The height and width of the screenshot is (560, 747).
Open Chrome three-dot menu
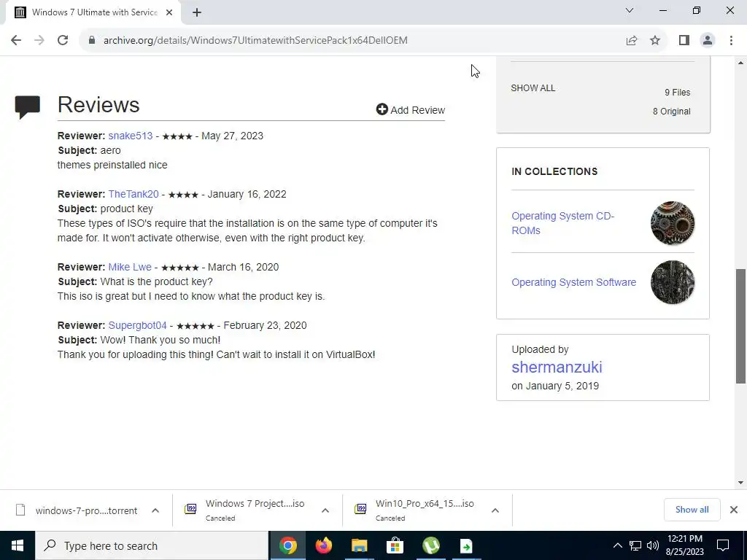pos(731,41)
